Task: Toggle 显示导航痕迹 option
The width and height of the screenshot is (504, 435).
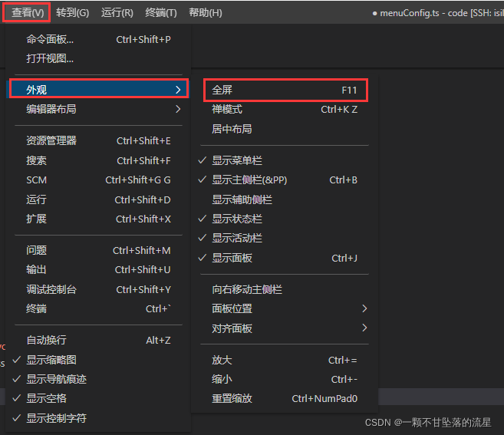Action: pos(98,379)
